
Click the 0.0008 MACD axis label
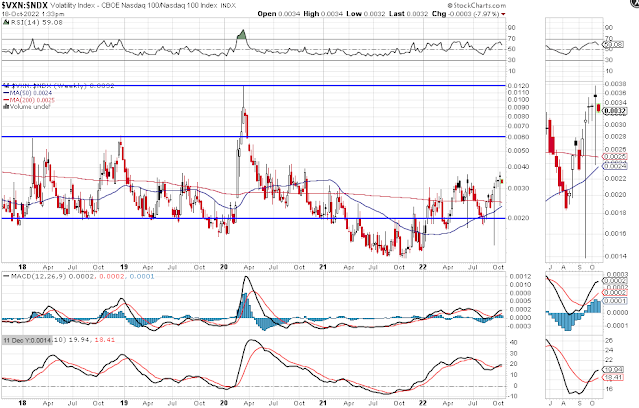click(x=520, y=293)
